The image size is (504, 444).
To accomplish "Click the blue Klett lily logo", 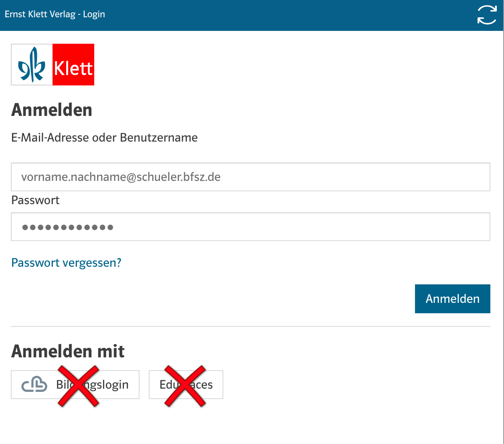I will coord(32,65).
